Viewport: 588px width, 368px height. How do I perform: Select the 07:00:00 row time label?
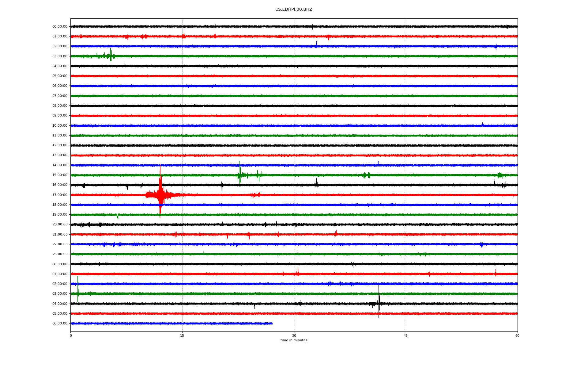[60, 96]
